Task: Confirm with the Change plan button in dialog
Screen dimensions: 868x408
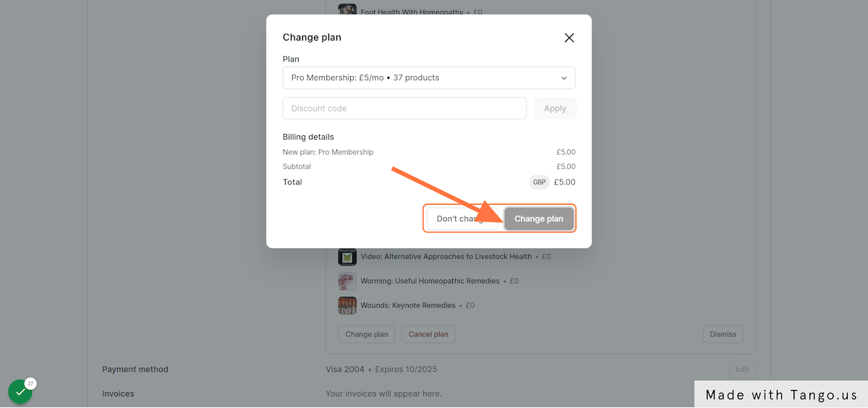Action: 539,218
